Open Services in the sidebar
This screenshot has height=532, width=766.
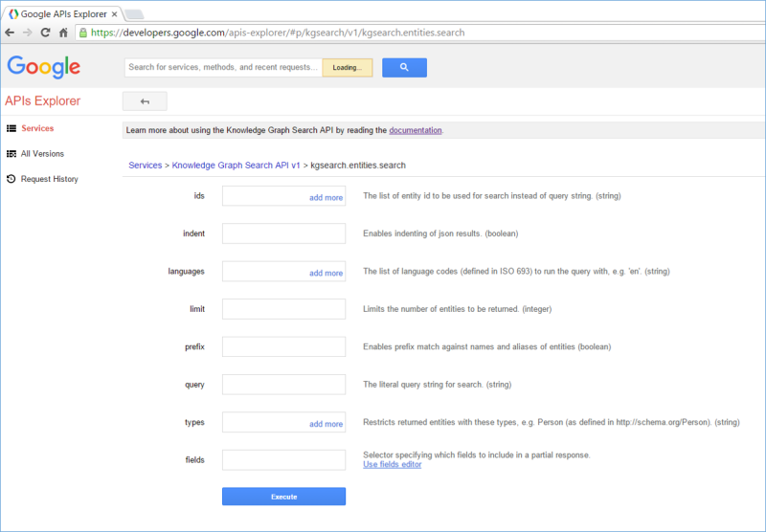click(37, 128)
